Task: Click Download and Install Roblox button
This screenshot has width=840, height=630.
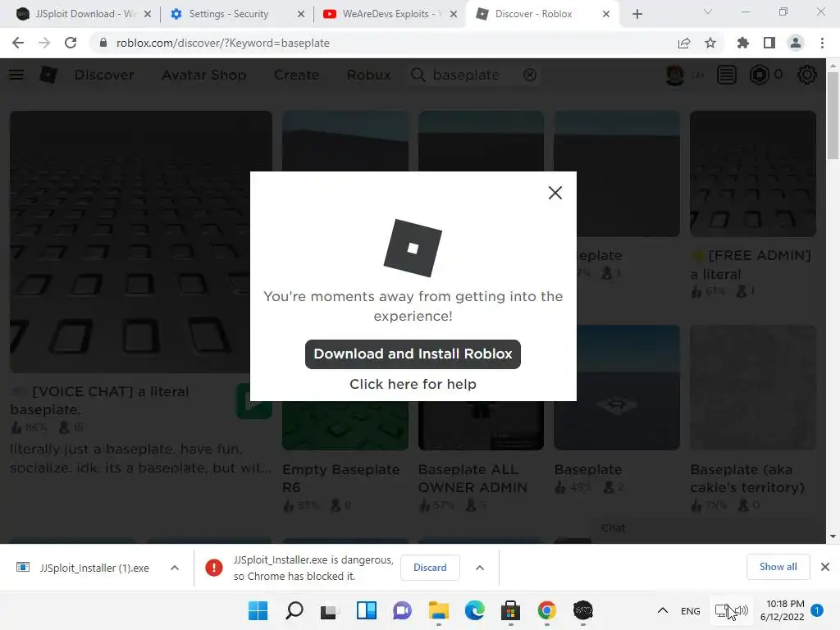Action: tap(413, 354)
